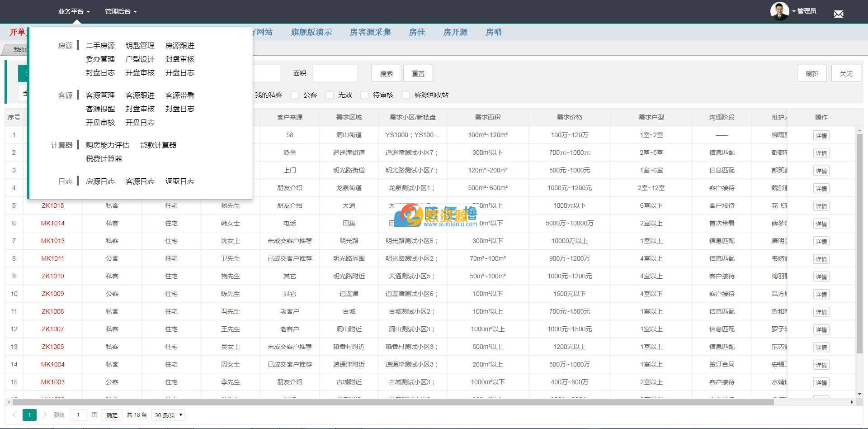The height and width of the screenshot is (429, 868).
Task: Open messages via the envelope icon
Action: point(839,13)
